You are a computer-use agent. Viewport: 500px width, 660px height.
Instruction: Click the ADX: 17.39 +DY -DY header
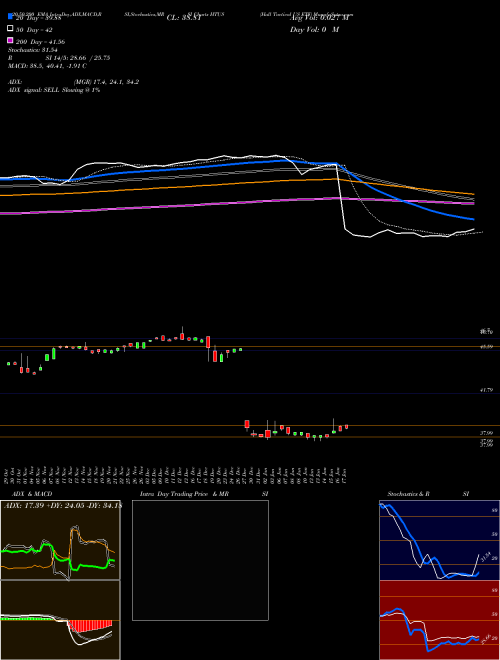point(62,506)
